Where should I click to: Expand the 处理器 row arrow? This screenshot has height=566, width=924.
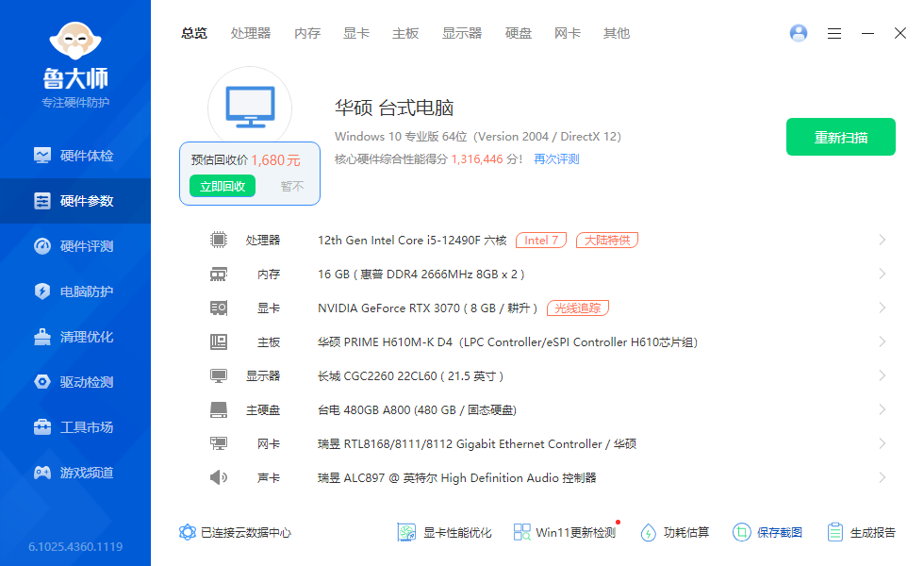(x=883, y=241)
